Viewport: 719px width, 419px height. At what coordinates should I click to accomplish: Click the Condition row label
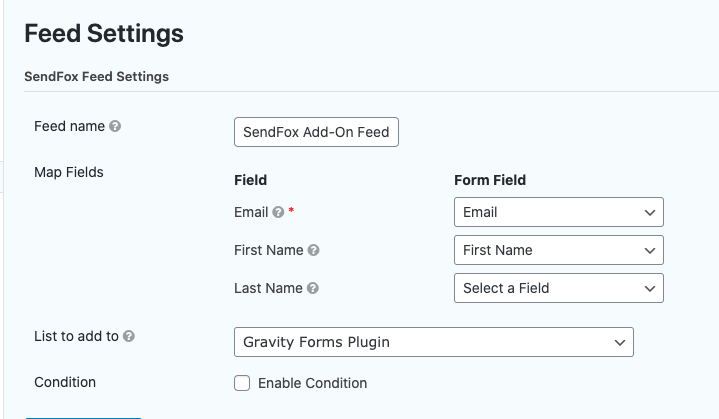[x=65, y=382]
